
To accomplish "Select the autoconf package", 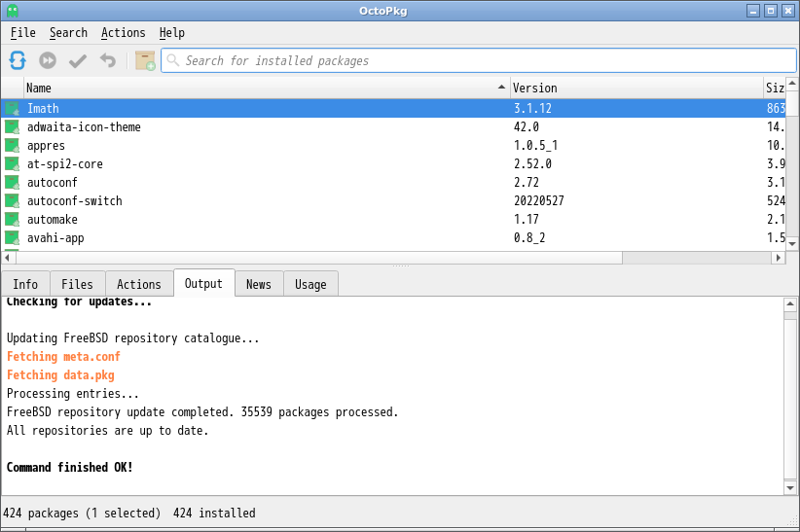I will click(x=393, y=182).
